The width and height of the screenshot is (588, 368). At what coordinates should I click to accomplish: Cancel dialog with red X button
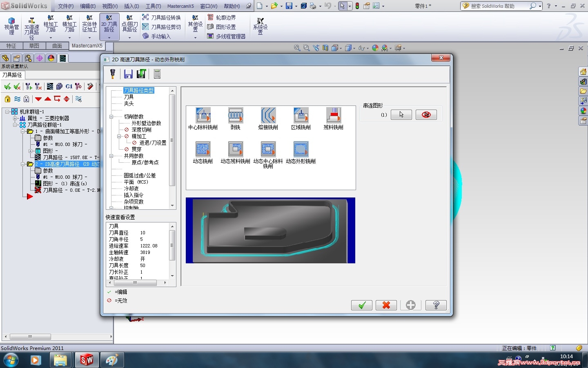pyautogui.click(x=386, y=305)
